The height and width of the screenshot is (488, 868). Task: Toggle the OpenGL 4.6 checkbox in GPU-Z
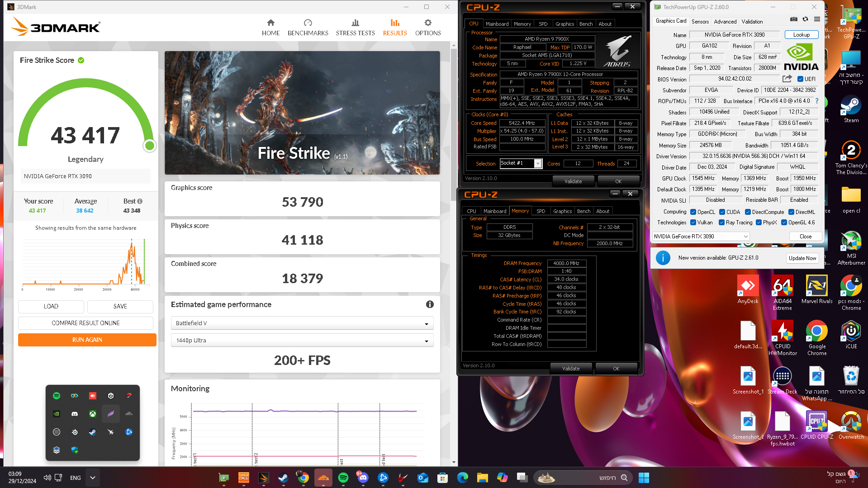coord(784,223)
